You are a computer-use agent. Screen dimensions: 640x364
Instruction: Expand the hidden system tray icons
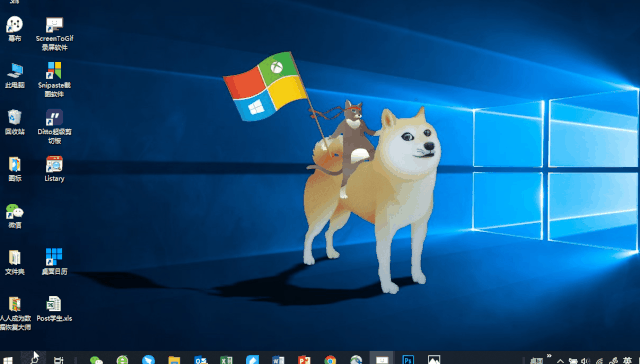[x=561, y=361]
